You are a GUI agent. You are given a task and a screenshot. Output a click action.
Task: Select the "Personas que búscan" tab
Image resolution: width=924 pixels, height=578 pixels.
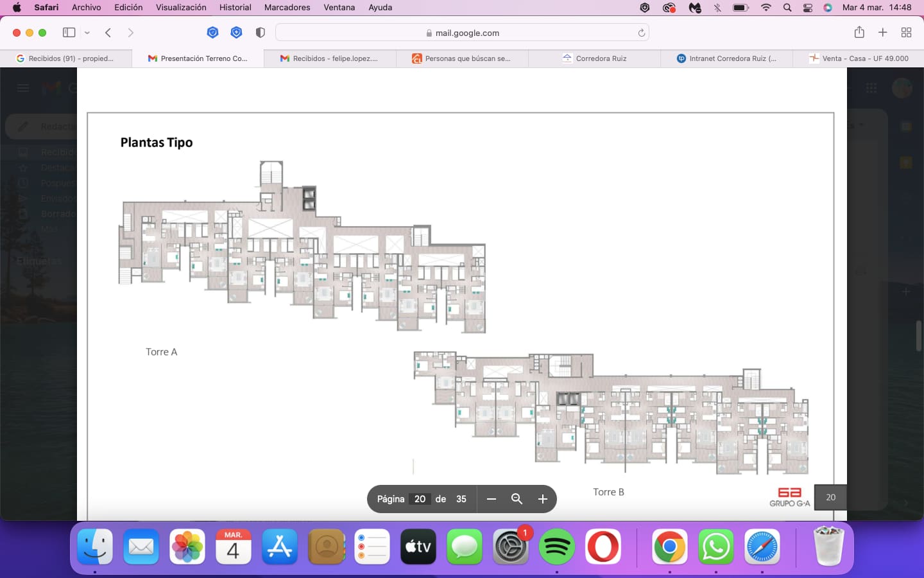462,58
